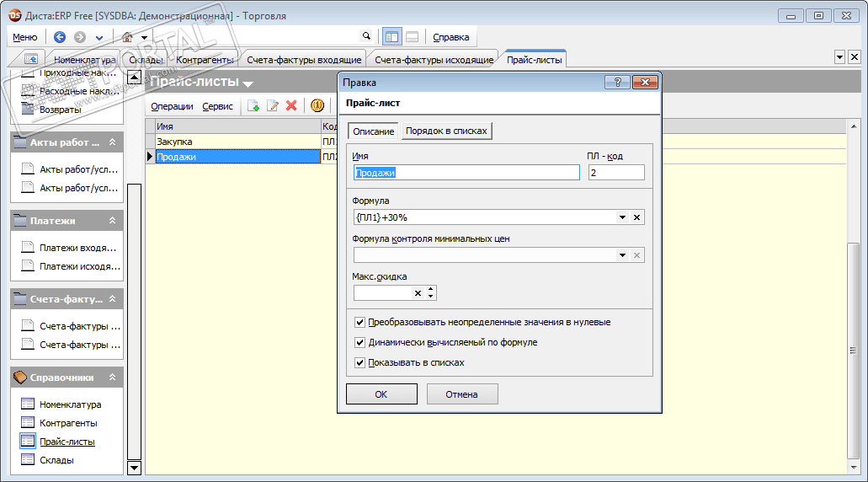This screenshot has width=868, height=482.
Task: Click the Справочники book icon
Action: point(20,378)
